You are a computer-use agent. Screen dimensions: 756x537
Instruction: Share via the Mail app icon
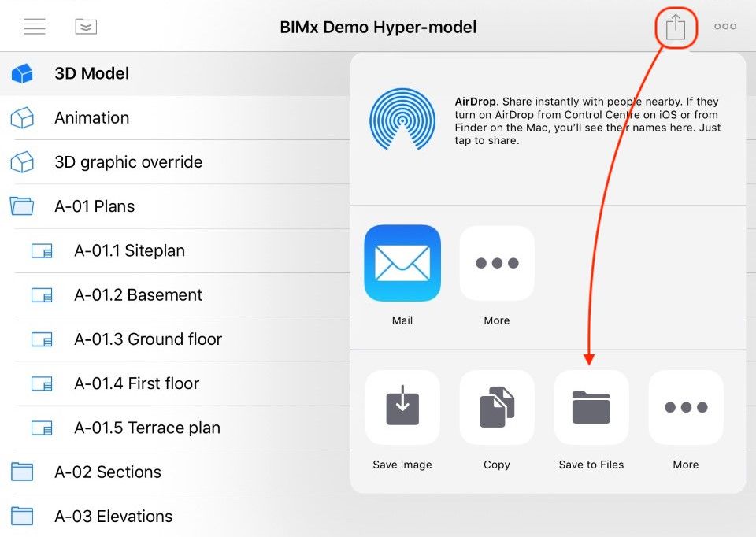tap(402, 263)
